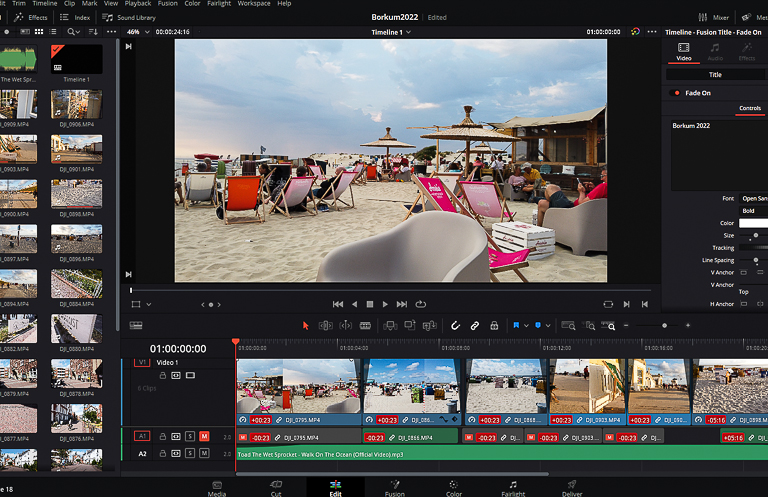Open the Index panel
Image resolution: width=768 pixels, height=497 pixels.
(x=75, y=18)
